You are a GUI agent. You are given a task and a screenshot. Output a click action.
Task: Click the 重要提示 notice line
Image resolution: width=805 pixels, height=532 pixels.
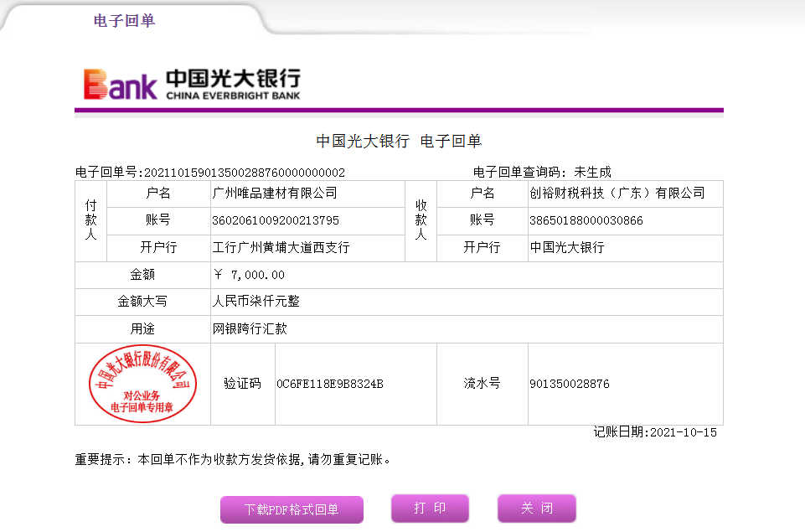[x=233, y=459]
